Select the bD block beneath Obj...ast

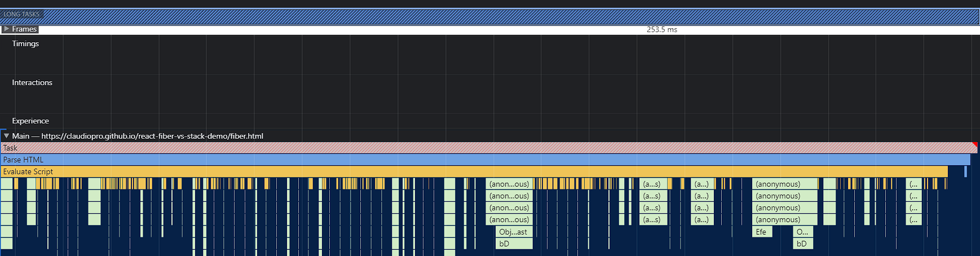click(x=514, y=244)
